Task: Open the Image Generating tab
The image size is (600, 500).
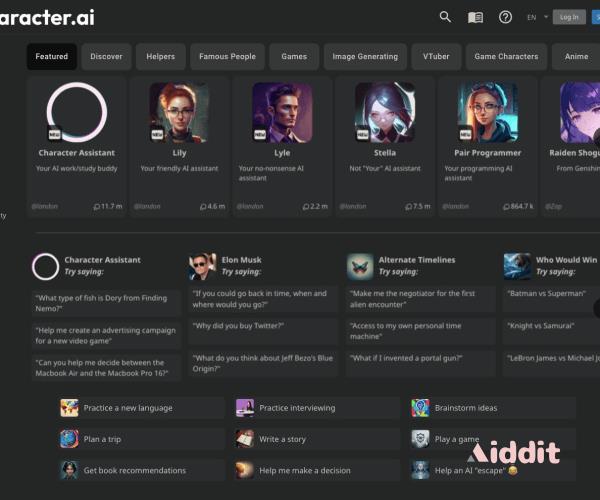Action: pyautogui.click(x=365, y=57)
